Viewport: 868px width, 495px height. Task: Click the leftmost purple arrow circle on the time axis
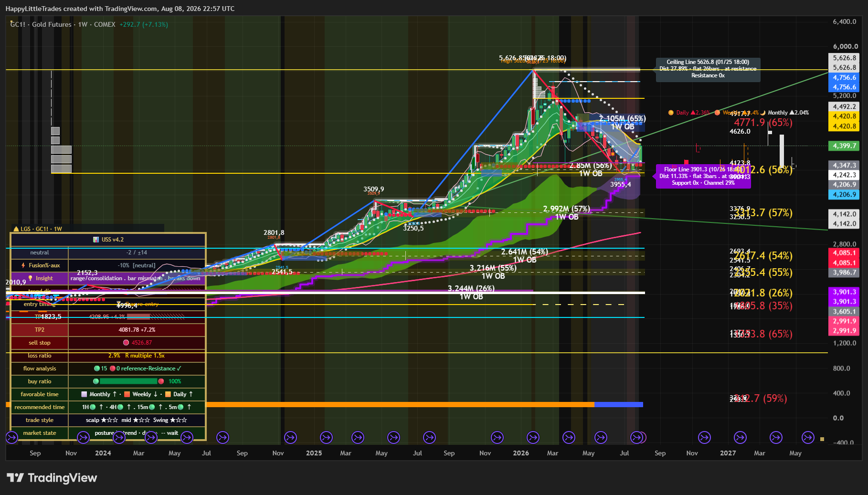[x=12, y=437]
